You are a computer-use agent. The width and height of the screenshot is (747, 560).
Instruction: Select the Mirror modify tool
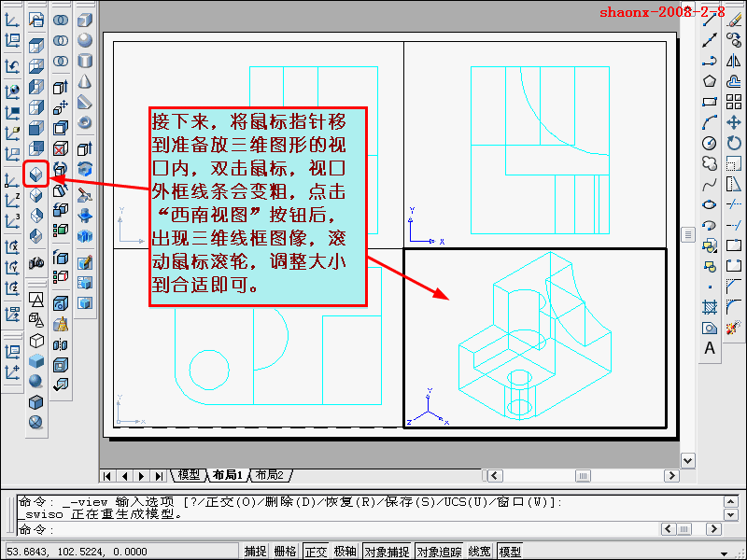pyautogui.click(x=734, y=61)
